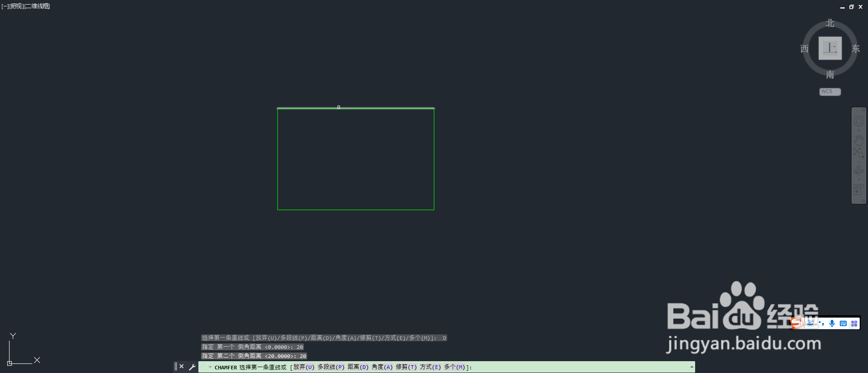Close the command line window
The width and height of the screenshot is (868, 373).
pyautogui.click(x=182, y=367)
